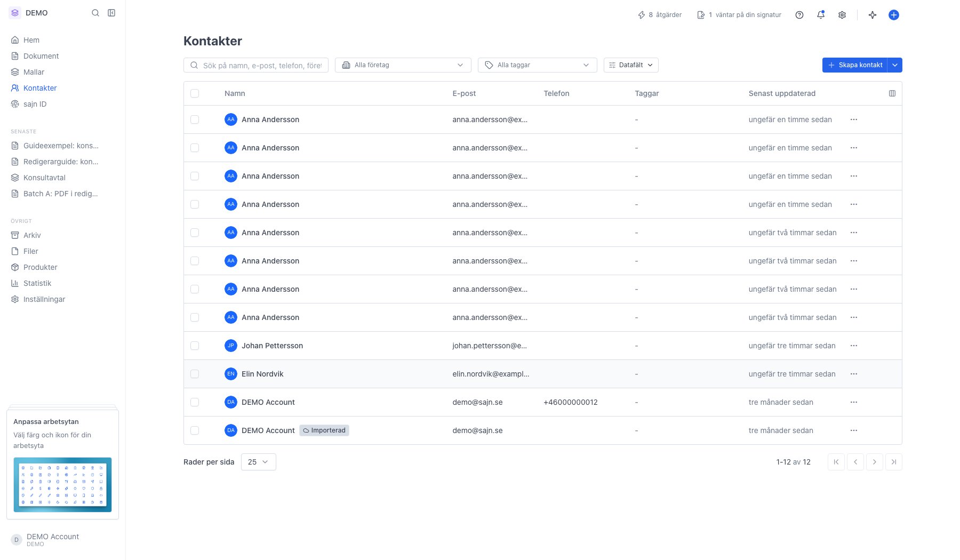Screen dimensions: 960x560
Task: Jump to the last page arrow
Action: point(894,462)
